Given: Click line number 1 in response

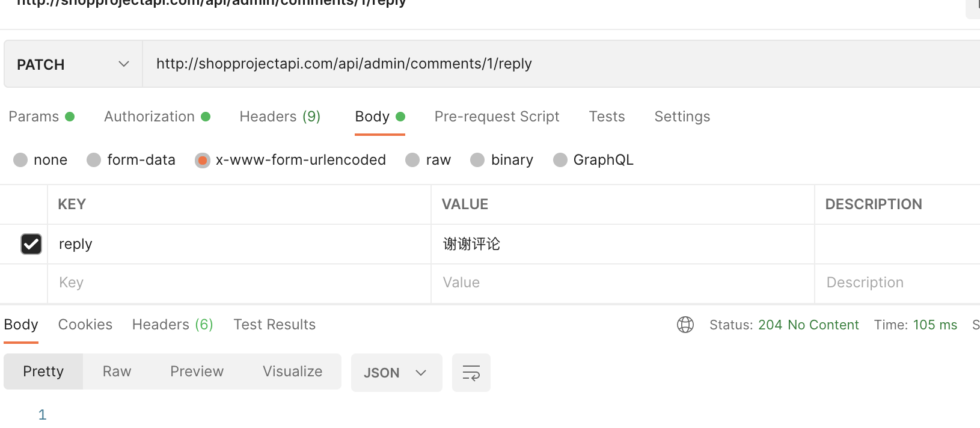Looking at the screenshot, I should pyautogui.click(x=42, y=415).
